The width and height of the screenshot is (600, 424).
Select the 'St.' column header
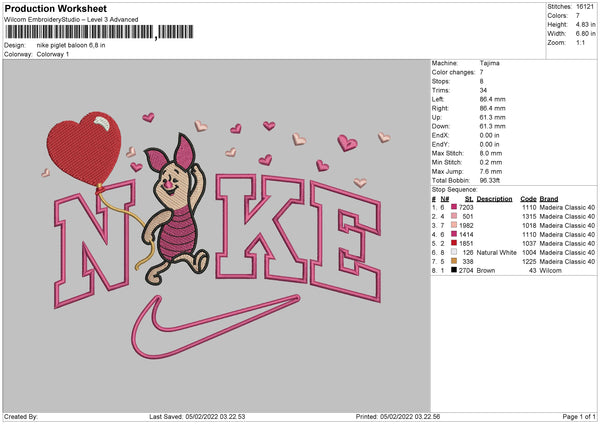[469, 199]
